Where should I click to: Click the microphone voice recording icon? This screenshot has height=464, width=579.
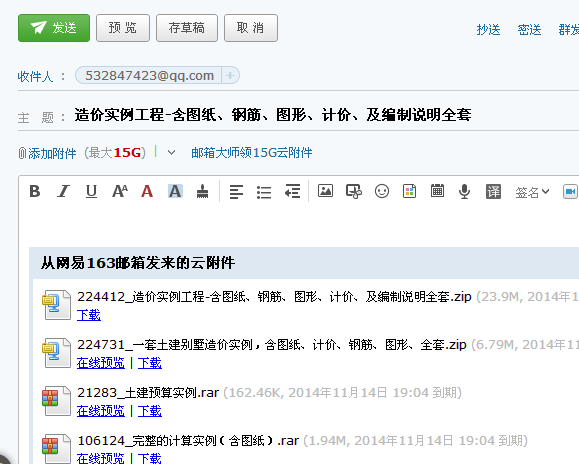(x=464, y=192)
